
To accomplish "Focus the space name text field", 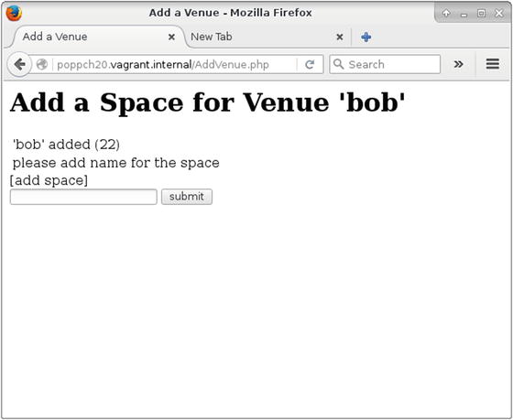I will [x=83, y=197].
